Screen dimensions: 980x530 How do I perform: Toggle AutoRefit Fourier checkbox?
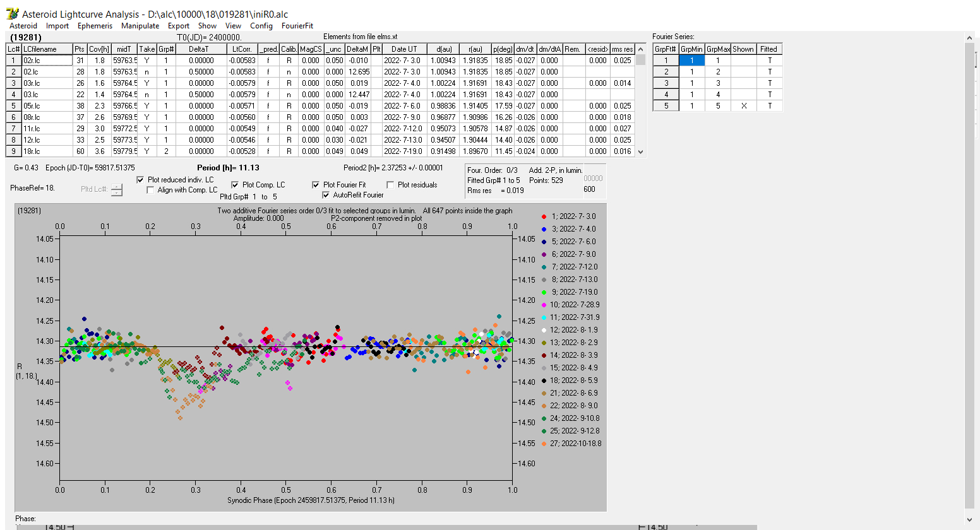coord(326,195)
